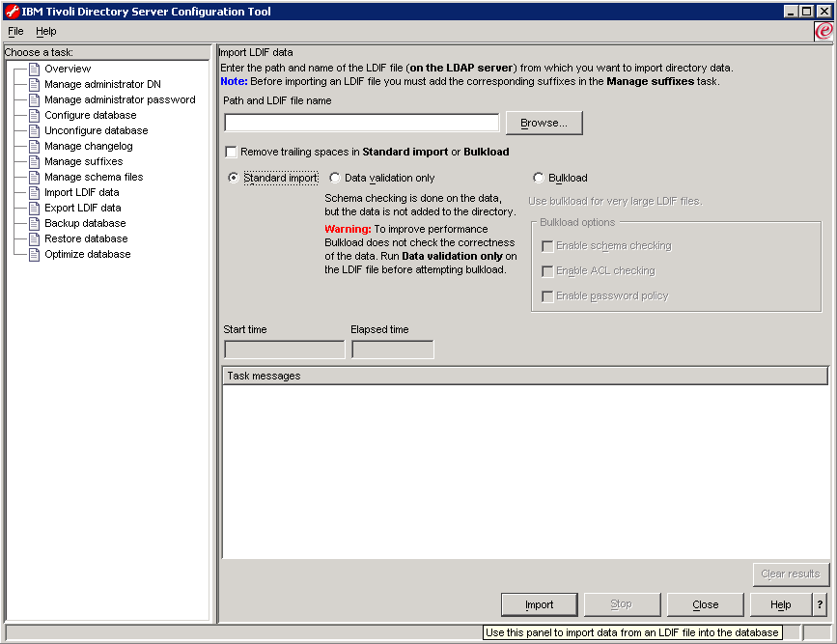Click the Optimize database page icon
Image resolution: width=837 pixels, height=644 pixels.
[34, 254]
